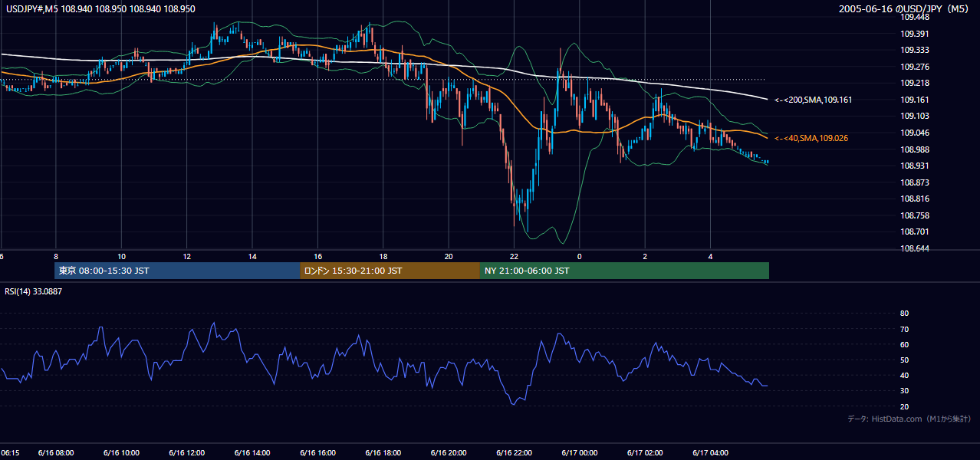Click the price scale value 109.333
This screenshot has height=460, width=980.
tap(915, 50)
